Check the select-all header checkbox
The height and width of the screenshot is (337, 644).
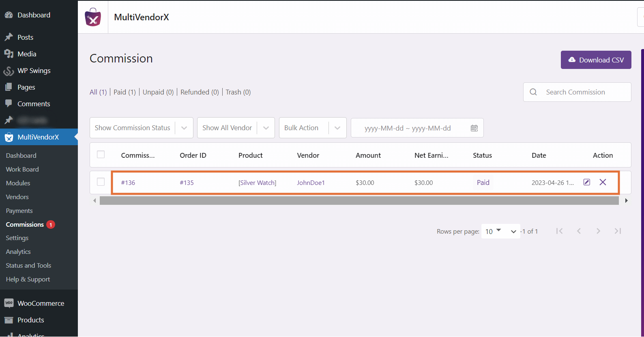click(x=101, y=155)
